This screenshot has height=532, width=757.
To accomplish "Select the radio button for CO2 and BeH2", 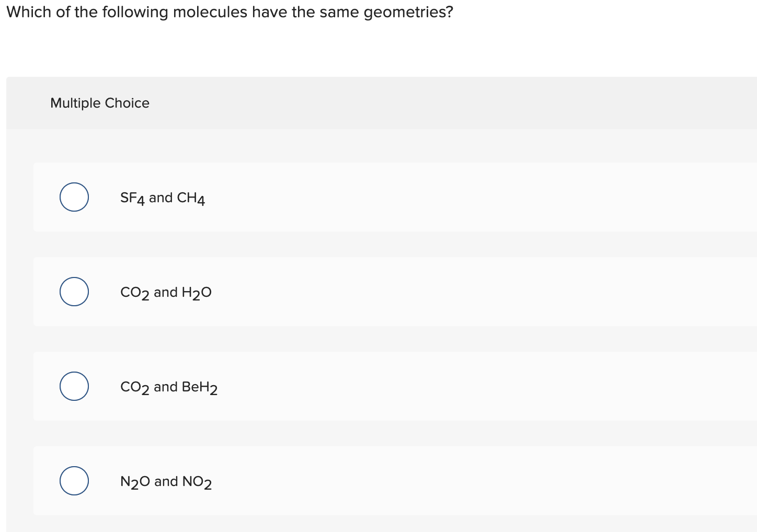I will (x=74, y=386).
